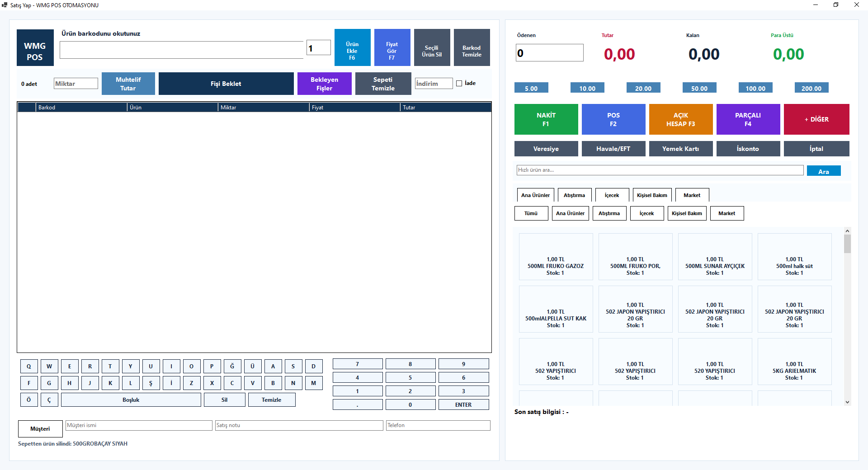Viewport: 868px width, 470px height.
Task: Click Sepeti Temizle to clear cart
Action: [383, 84]
